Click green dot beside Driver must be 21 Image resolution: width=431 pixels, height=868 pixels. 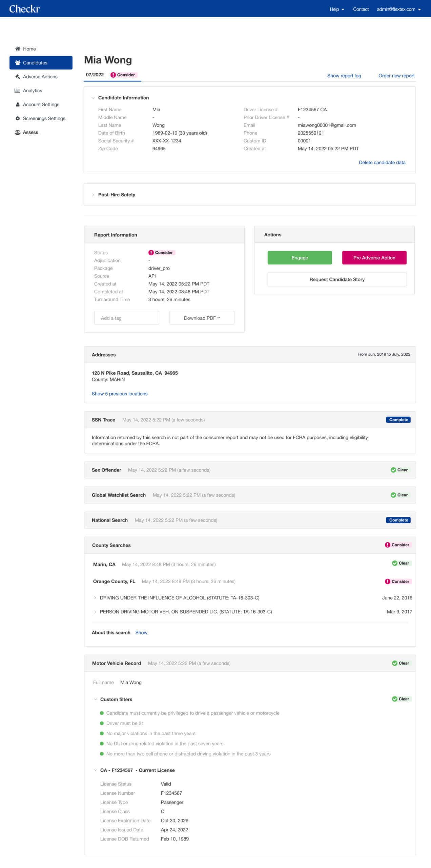click(x=102, y=723)
